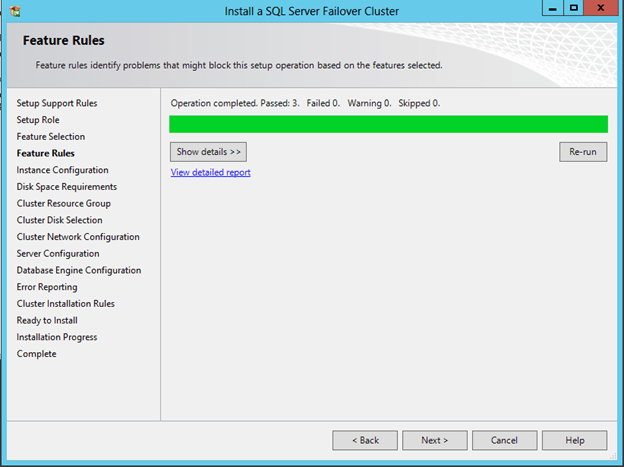624x467 pixels.
Task: Select Setup Support Rules step
Action: (x=57, y=103)
